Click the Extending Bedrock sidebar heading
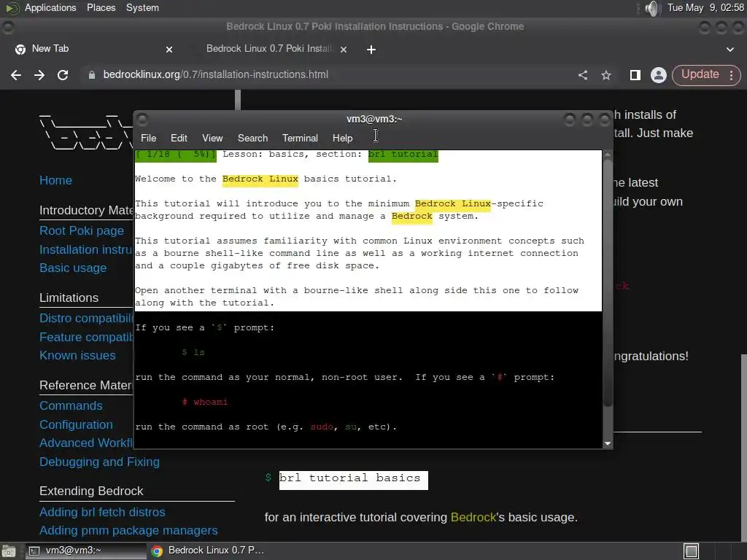Image resolution: width=747 pixels, height=560 pixels. pyautogui.click(x=91, y=491)
